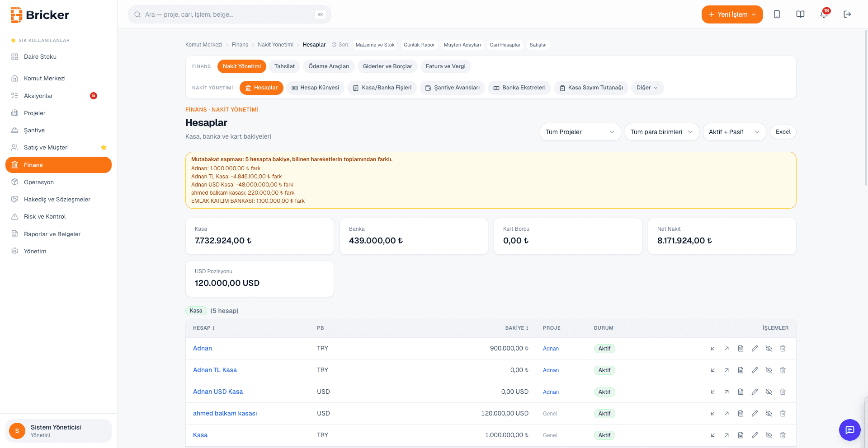Open the statement document icon for Adnan USD Kasa
This screenshot has height=448, width=868.
(741, 392)
